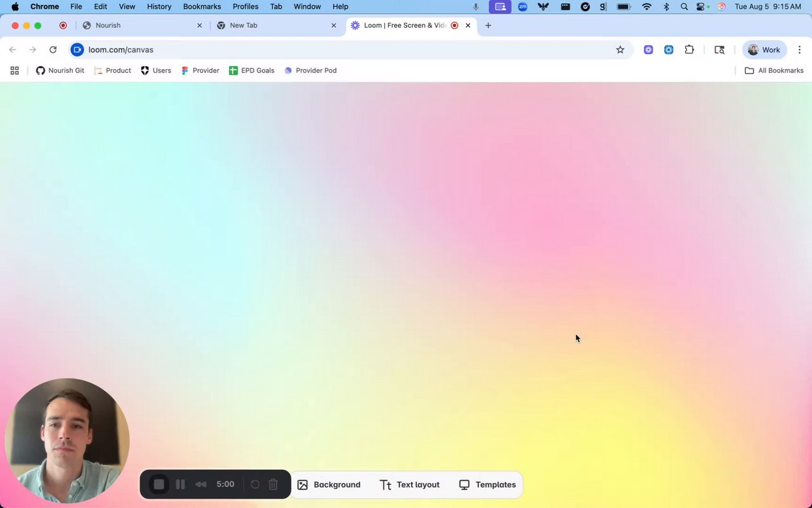Click the purple Loom extension icon

click(648, 50)
